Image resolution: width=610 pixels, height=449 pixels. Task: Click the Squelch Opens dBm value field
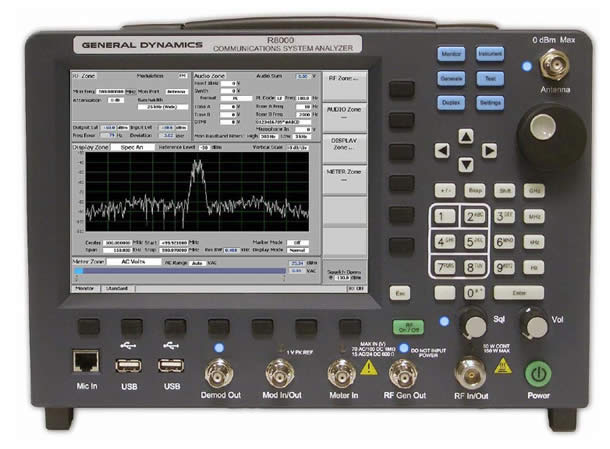[x=343, y=278]
